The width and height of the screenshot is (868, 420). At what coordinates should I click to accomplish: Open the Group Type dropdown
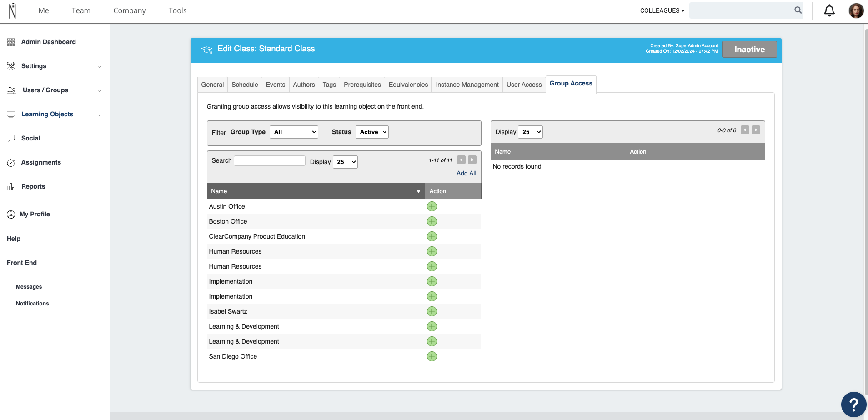[294, 132]
